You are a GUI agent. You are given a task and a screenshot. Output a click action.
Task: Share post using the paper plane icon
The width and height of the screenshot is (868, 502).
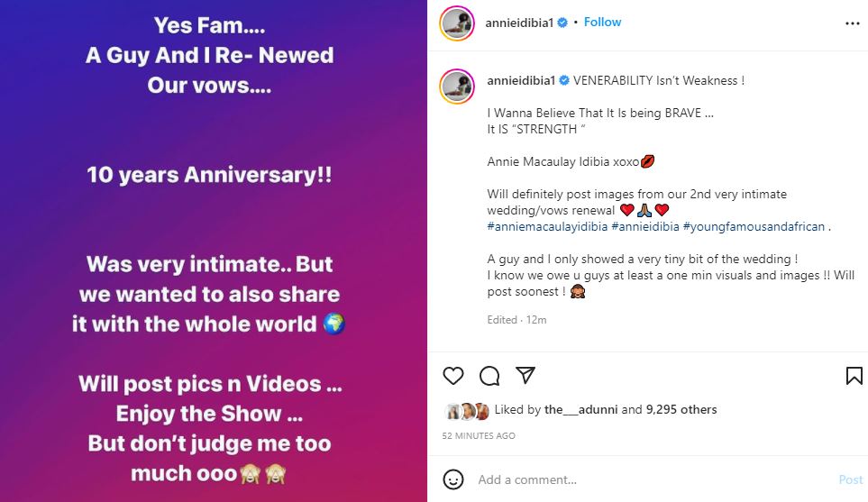[525, 375]
